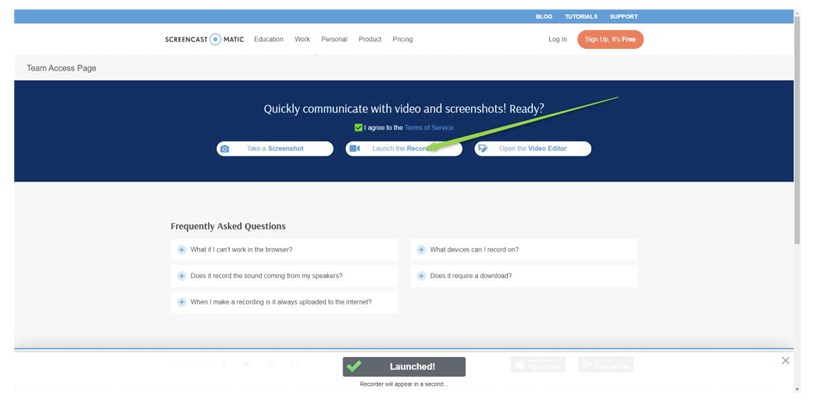Image resolution: width=814 pixels, height=413 pixels.
Task: Click the Support link in the top bar
Action: [x=623, y=16]
